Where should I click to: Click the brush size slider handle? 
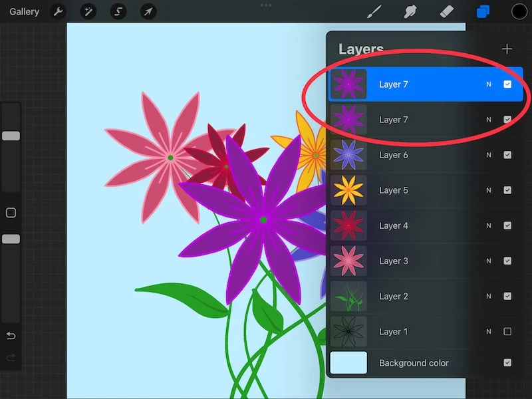tap(11, 136)
